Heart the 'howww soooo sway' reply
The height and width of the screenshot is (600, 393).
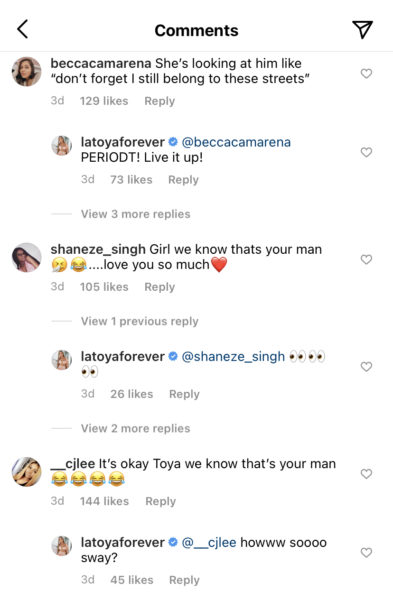click(x=366, y=553)
